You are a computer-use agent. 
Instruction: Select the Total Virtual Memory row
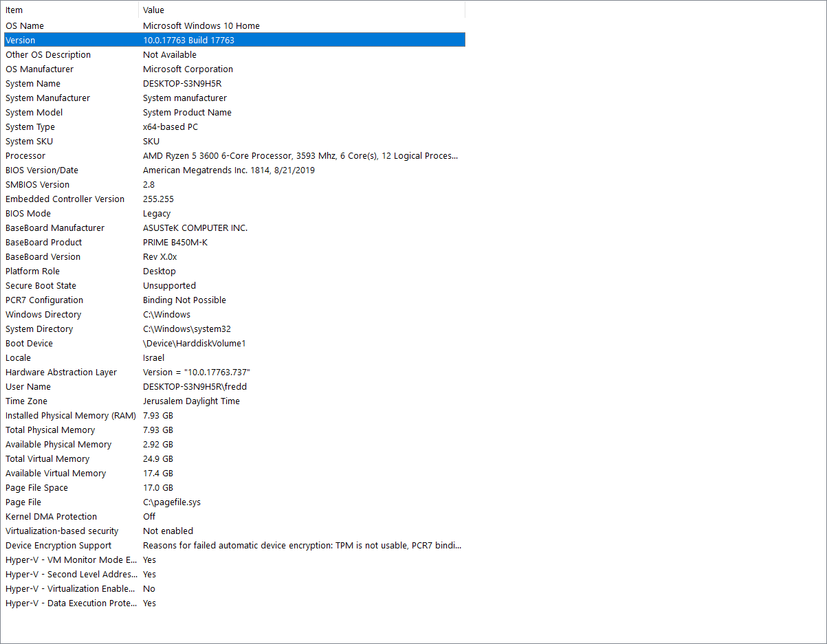tap(234, 459)
